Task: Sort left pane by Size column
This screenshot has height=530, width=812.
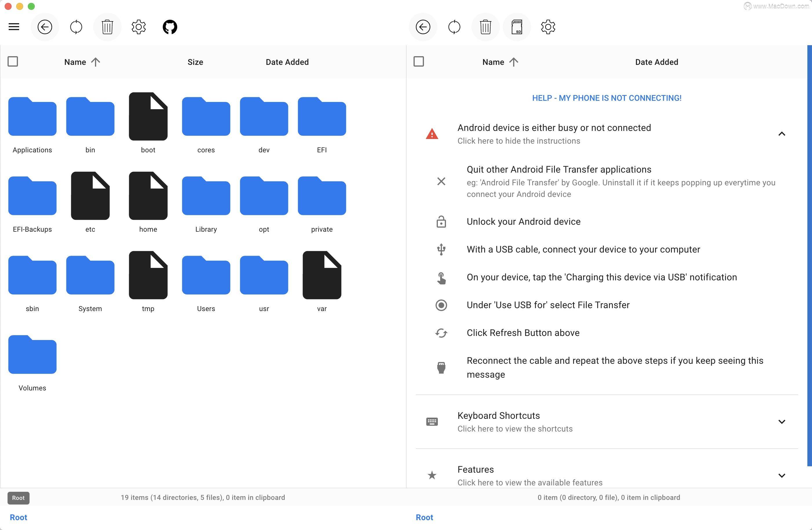Action: tap(195, 62)
